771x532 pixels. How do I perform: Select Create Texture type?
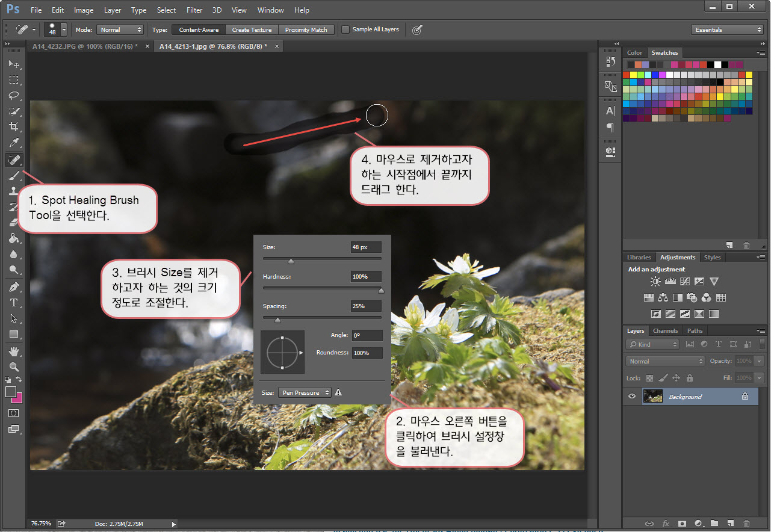pos(252,29)
